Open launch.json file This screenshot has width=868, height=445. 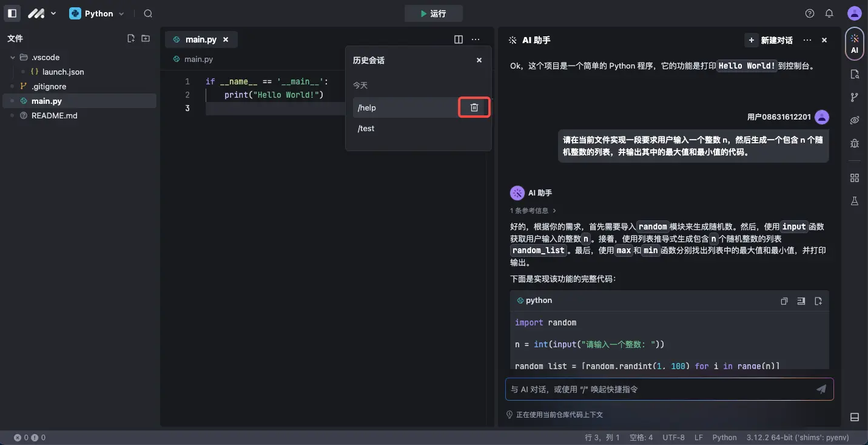click(63, 72)
